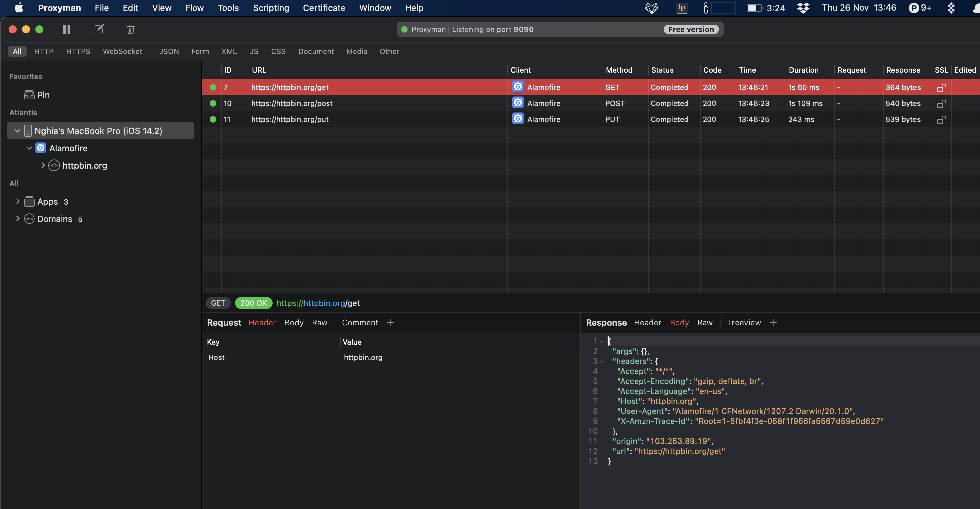980x509 pixels.
Task: Open the https://httpbin.org/get link
Action: coord(318,303)
